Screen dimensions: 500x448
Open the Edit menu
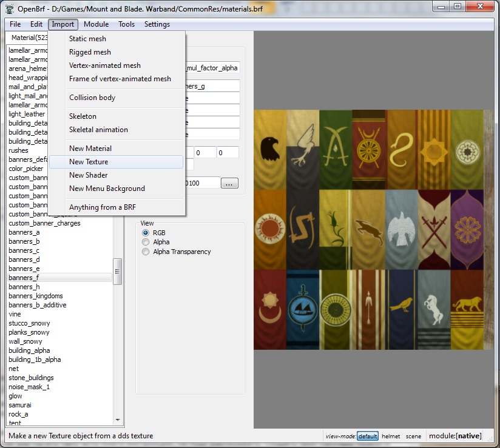tap(36, 24)
